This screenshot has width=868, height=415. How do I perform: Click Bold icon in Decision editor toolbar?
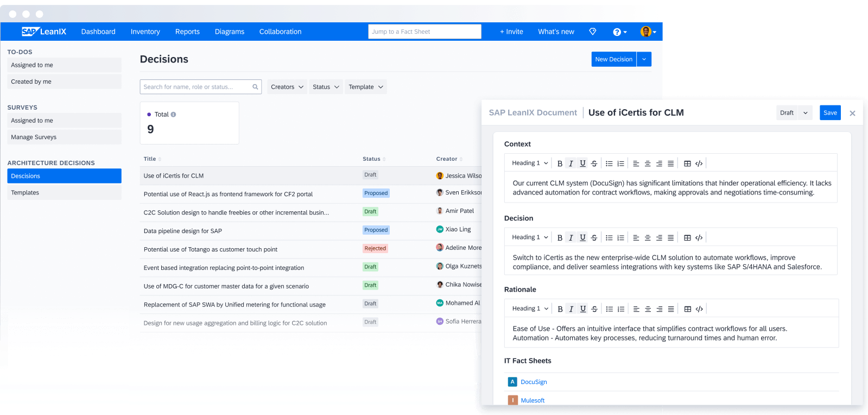point(560,238)
